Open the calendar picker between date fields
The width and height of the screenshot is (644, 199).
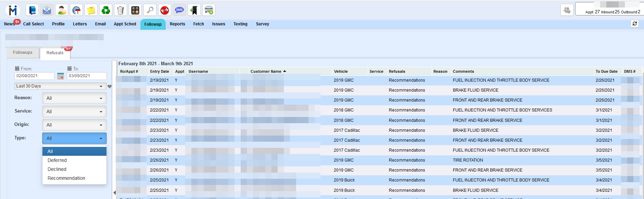tap(61, 76)
